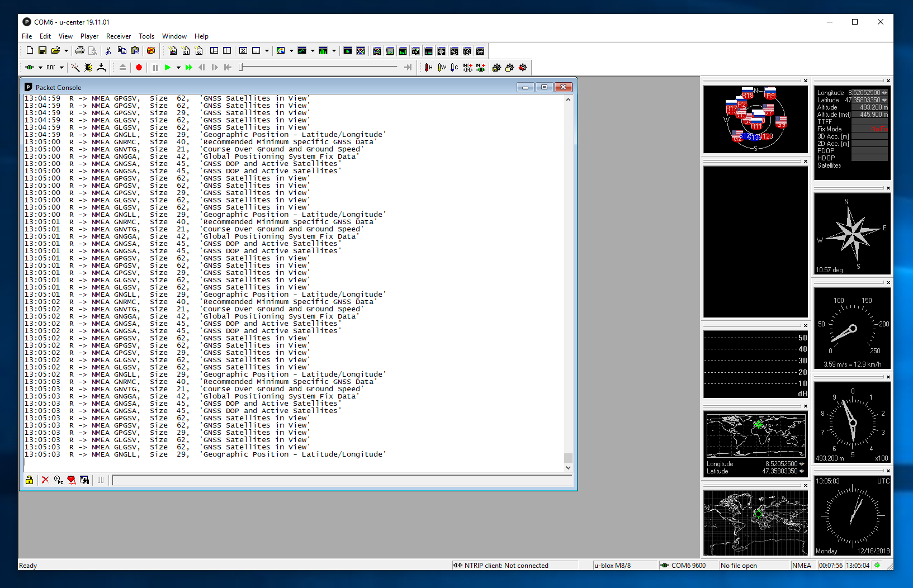Viewport: 913px width, 588px height.
Task: Toggle the data table docking window button
Action: click(429, 51)
